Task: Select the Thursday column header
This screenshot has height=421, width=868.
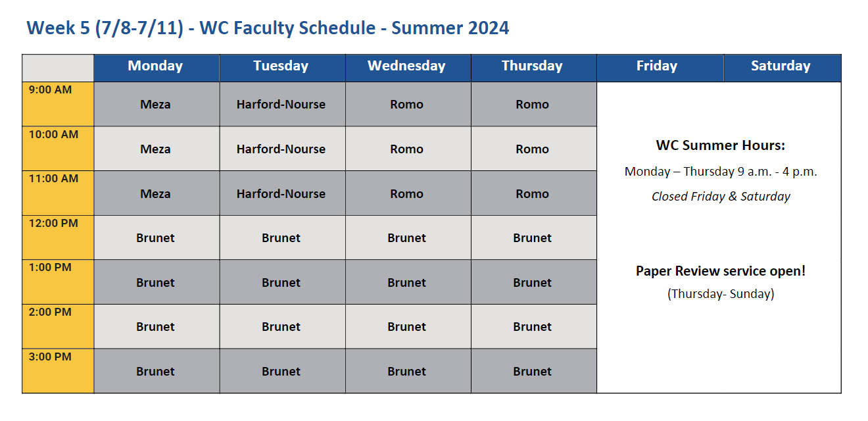Action: (x=533, y=66)
